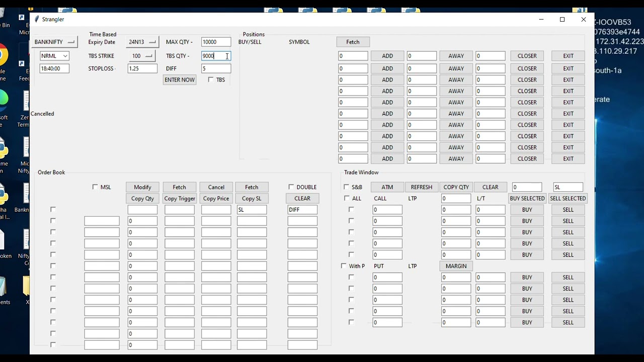
Task: Click the Fetch button beside Modify
Action: 179,187
